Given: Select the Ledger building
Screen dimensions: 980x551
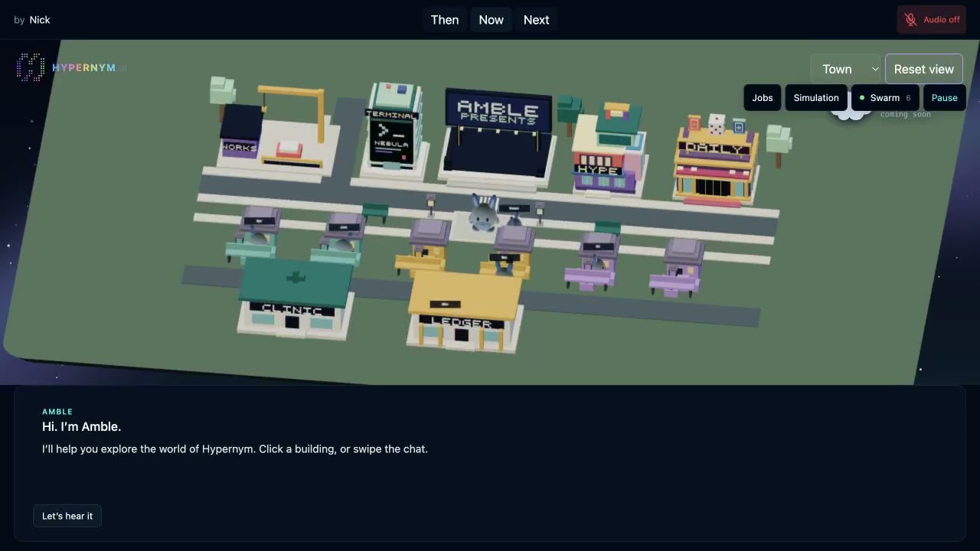Looking at the screenshot, I should pos(465,312).
